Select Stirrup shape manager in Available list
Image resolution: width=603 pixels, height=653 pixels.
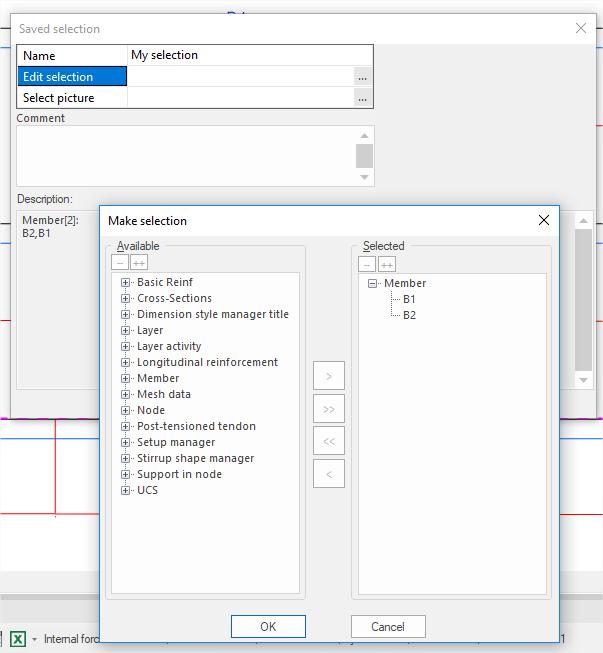(x=195, y=458)
